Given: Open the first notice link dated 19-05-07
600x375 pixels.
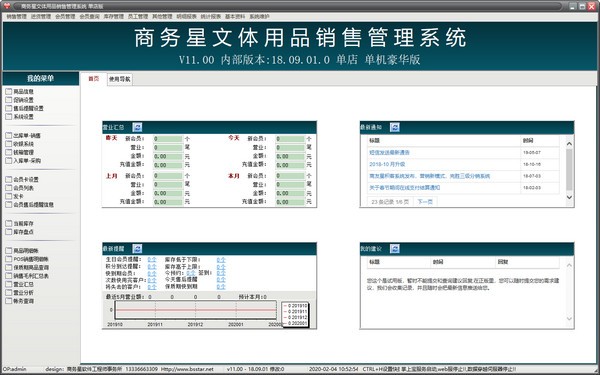Looking at the screenshot, I should point(389,152).
